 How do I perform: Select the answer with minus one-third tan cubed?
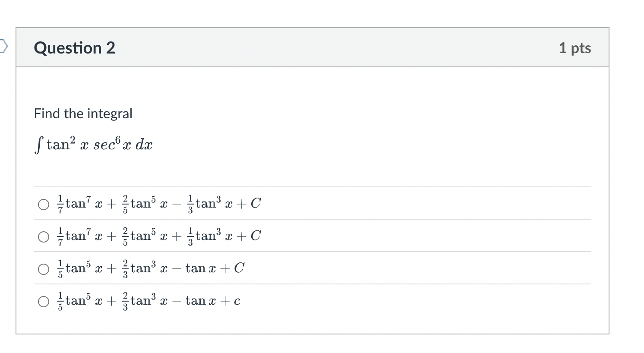pos(43,204)
